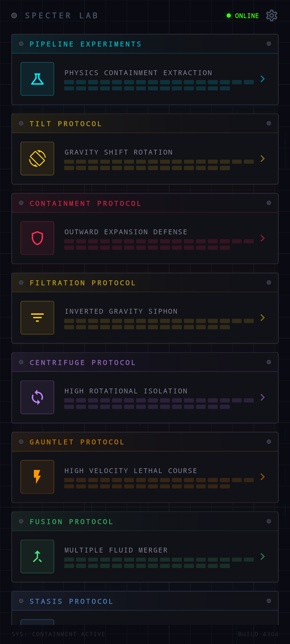
Task: Click the flask icon for Pipeline Experiments
Action: point(37,79)
